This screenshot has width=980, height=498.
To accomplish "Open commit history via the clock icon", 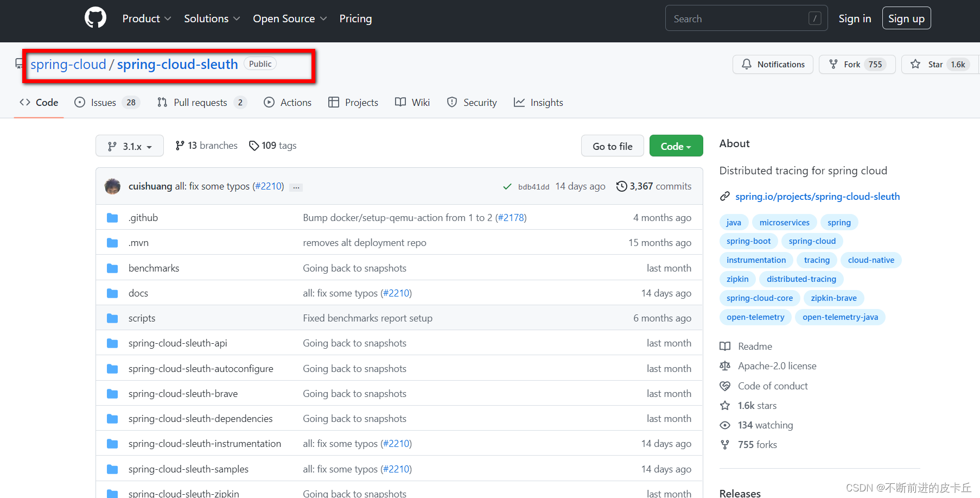I will (622, 186).
